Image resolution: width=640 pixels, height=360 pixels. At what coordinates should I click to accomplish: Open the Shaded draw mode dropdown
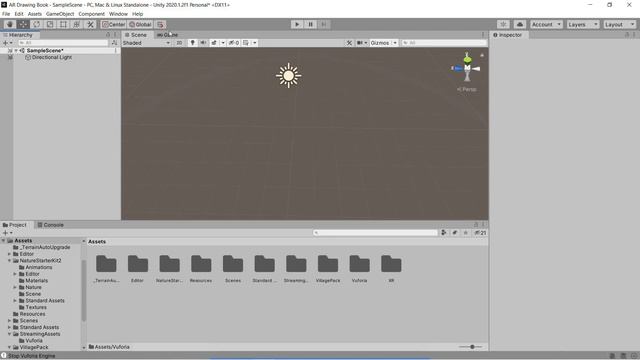[146, 43]
